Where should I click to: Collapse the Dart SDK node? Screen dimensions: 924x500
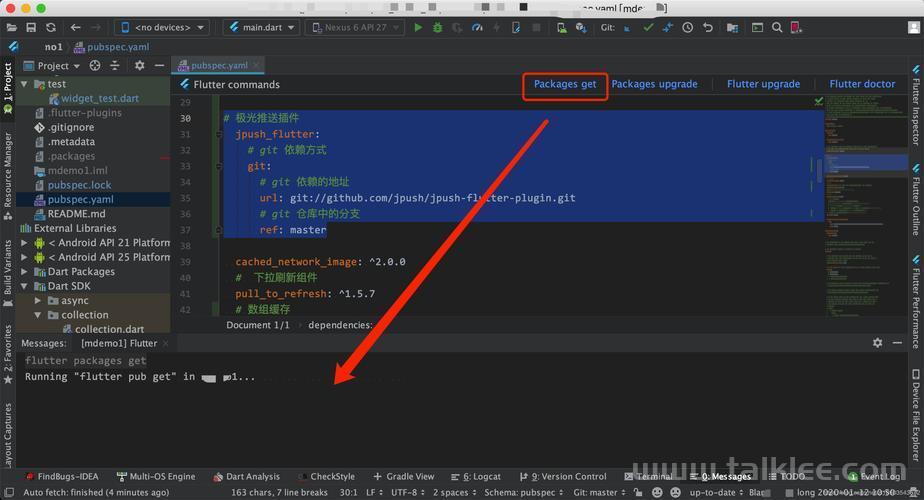[x=24, y=286]
